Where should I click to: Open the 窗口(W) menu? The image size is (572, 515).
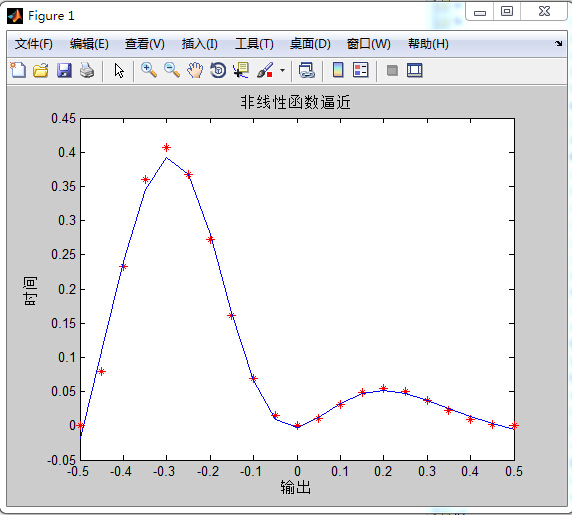point(368,44)
